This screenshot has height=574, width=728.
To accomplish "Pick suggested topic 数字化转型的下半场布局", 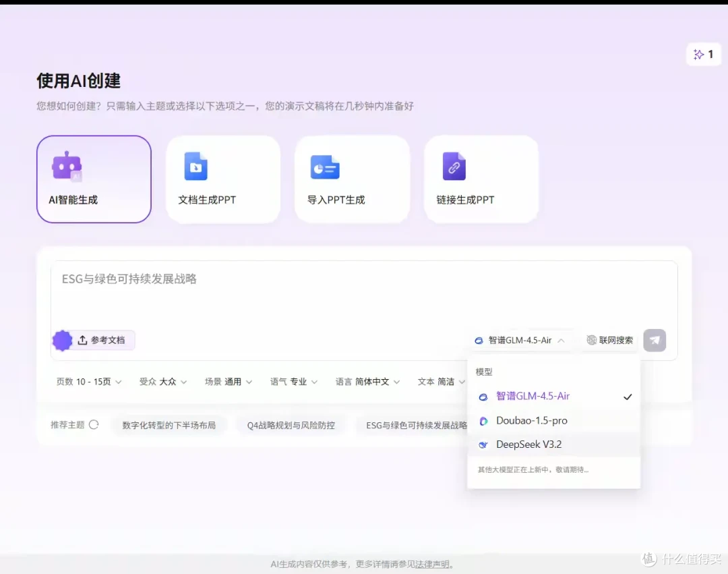I will click(x=169, y=426).
